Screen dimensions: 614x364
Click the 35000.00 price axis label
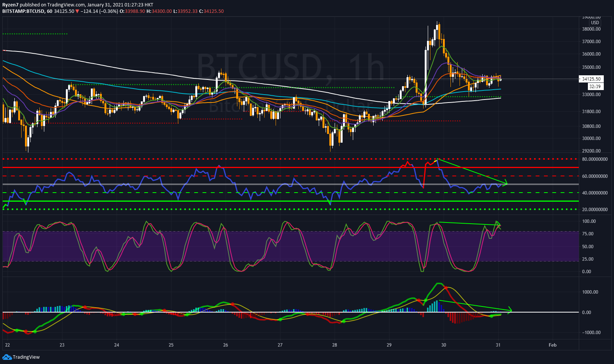591,67
